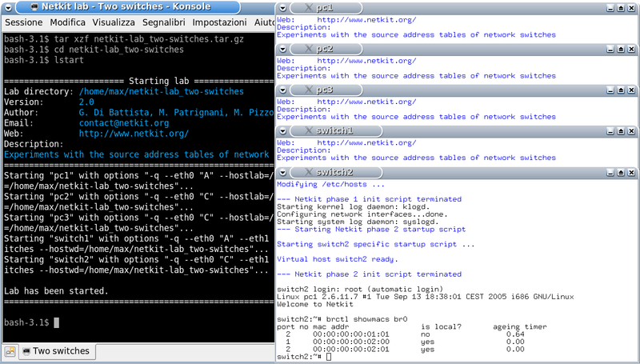Screen dimensions: 640x364
Task: Click the switch2 shell prompt cursor
Action: (x=329, y=357)
